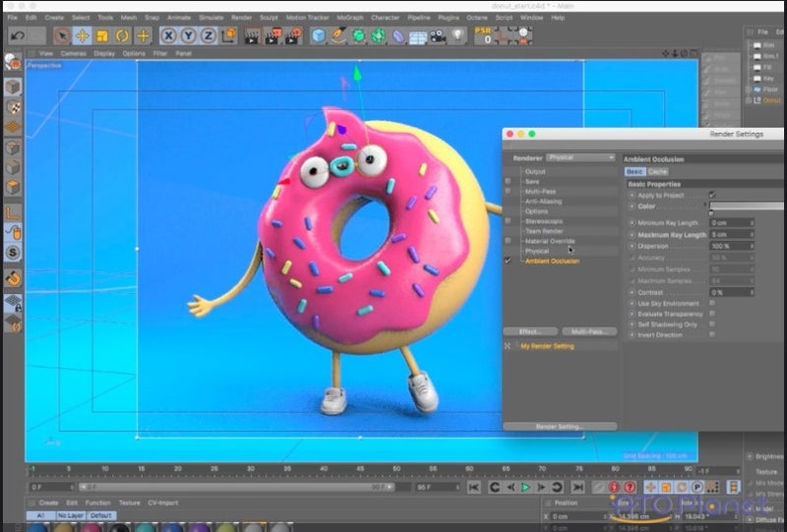
Task: Select Anti-Aliasing in Render Settings list
Action: click(544, 202)
